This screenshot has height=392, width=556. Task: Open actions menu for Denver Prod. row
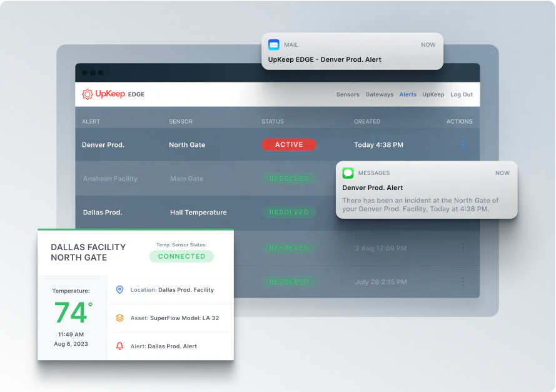(463, 144)
